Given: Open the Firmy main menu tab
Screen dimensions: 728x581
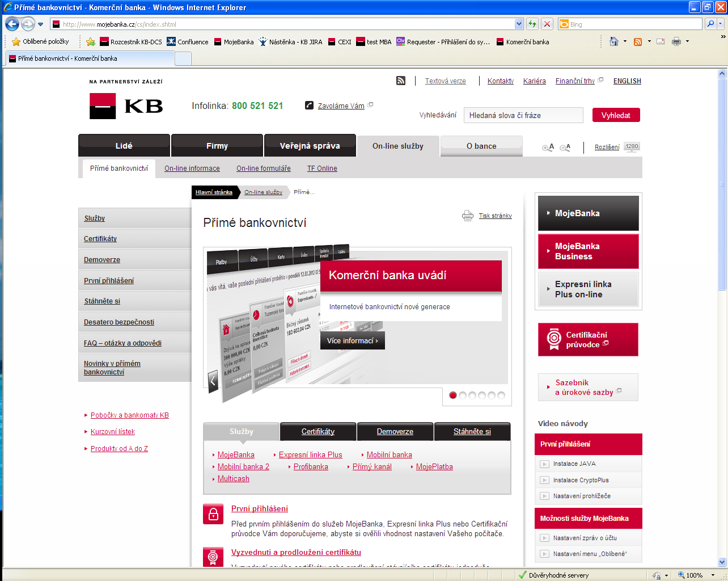Looking at the screenshot, I should click(x=217, y=145).
